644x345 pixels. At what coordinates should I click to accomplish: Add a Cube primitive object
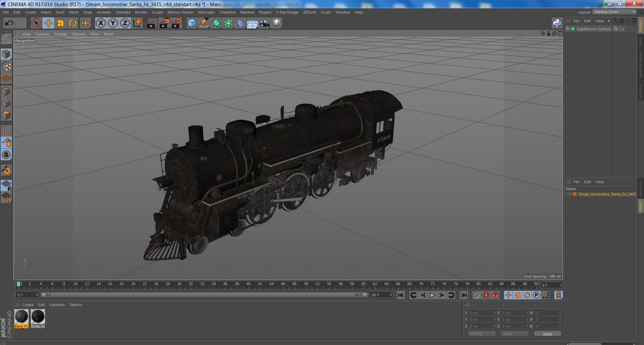click(192, 23)
